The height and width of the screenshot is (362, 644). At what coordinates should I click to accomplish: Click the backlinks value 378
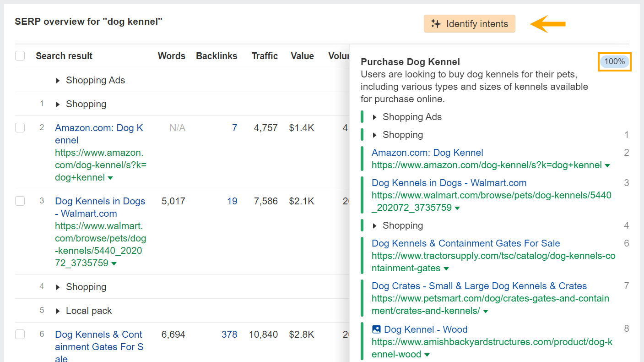click(x=229, y=334)
